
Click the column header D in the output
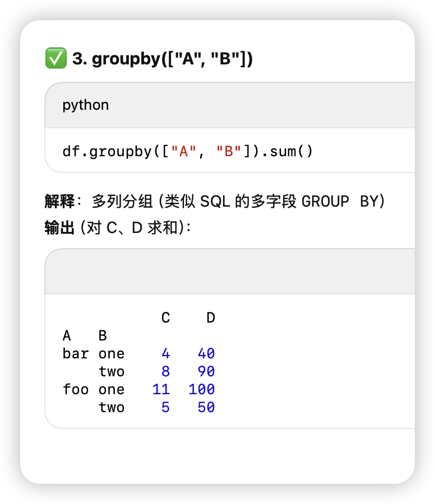[210, 318]
